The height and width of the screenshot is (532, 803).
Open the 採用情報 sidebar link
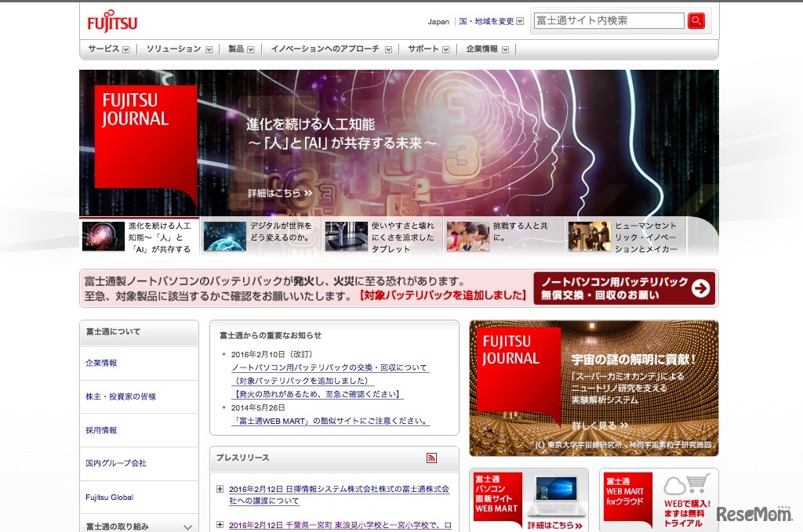click(x=102, y=430)
